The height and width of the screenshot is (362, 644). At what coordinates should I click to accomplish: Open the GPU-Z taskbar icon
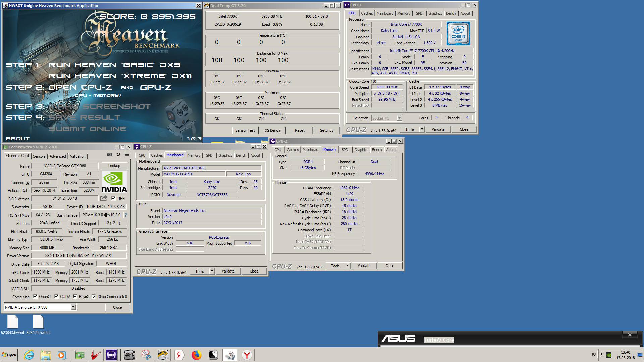pyautogui.click(x=79, y=355)
